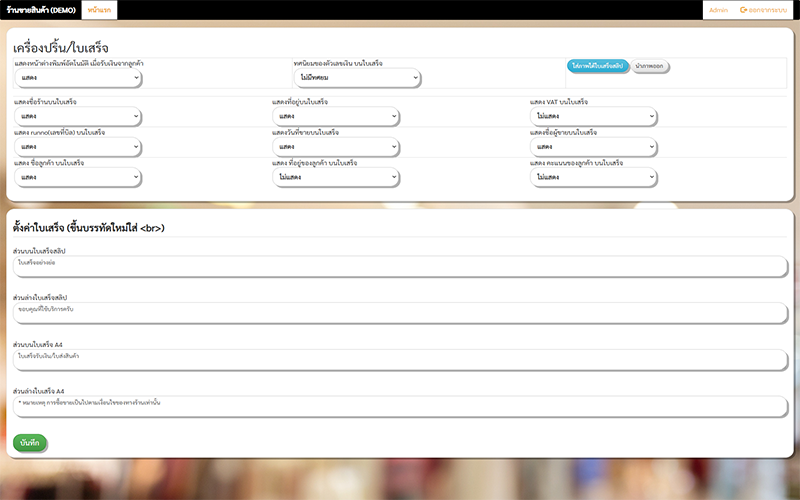Expand the print window on payment dropdown

coord(78,77)
